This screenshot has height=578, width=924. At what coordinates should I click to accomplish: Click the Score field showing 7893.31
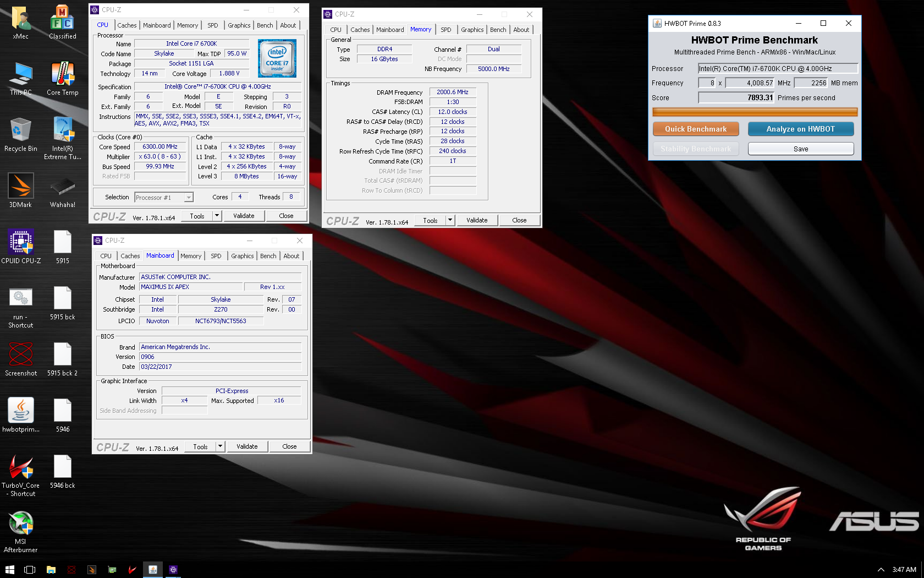736,98
